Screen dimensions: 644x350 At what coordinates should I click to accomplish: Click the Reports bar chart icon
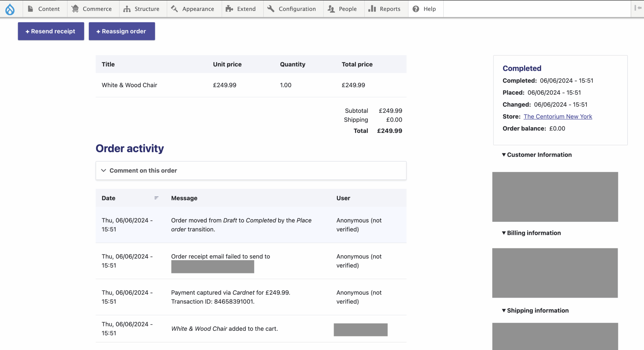372,9
